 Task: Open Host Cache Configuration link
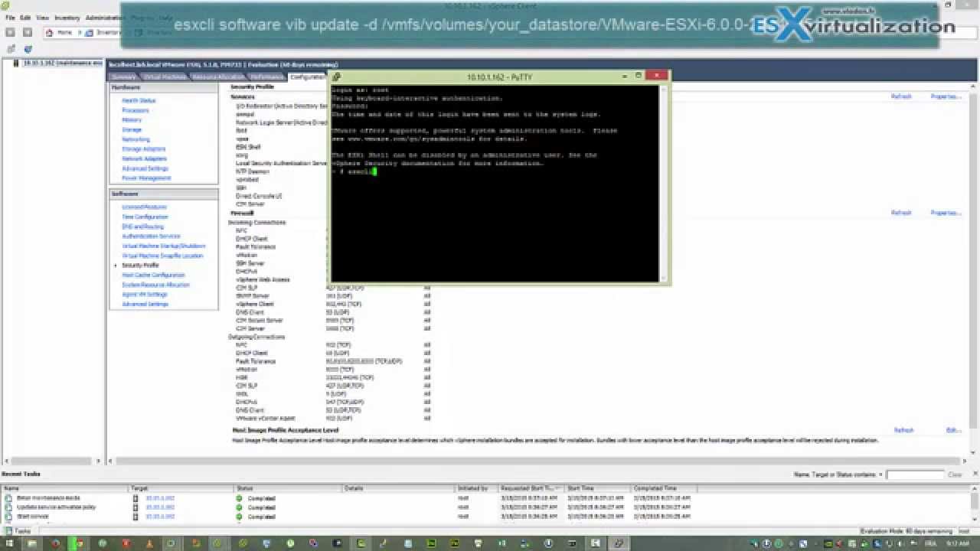153,275
